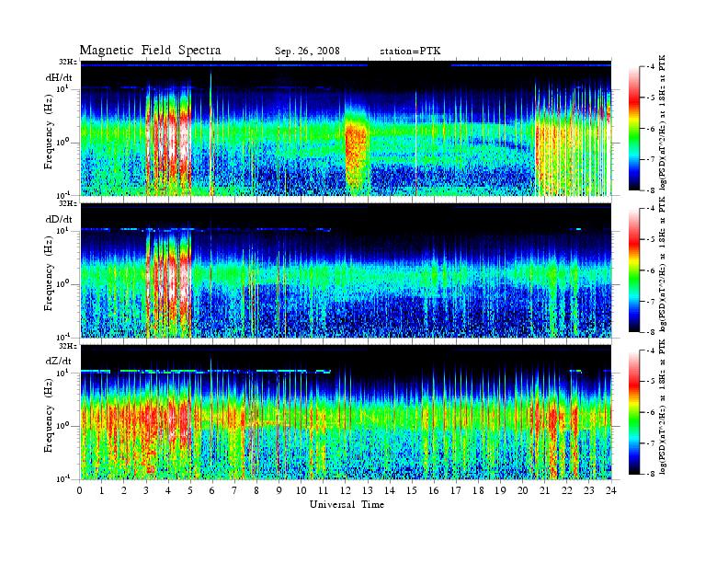Click the dH/dt spectrogram plot
The height and width of the screenshot is (563, 728).
[x=346, y=128]
